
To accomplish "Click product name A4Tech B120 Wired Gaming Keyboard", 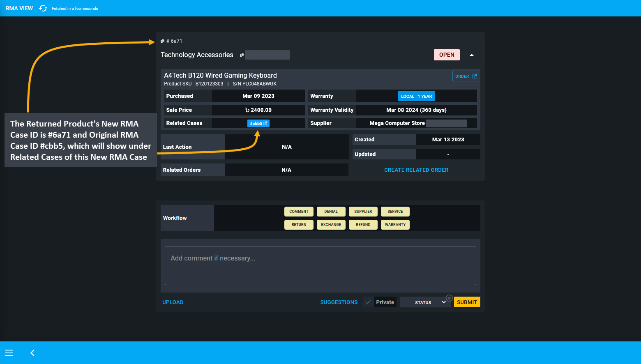I will tap(220, 75).
